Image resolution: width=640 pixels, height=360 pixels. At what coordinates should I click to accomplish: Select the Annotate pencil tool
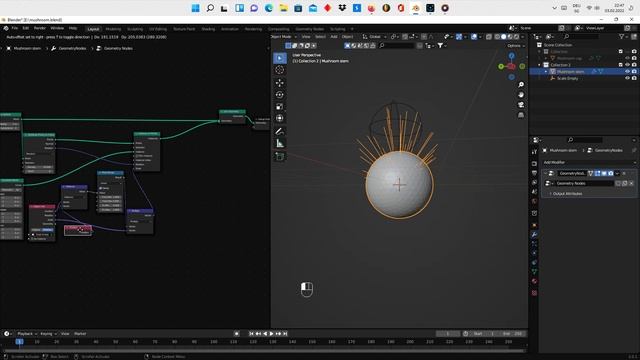[280, 131]
